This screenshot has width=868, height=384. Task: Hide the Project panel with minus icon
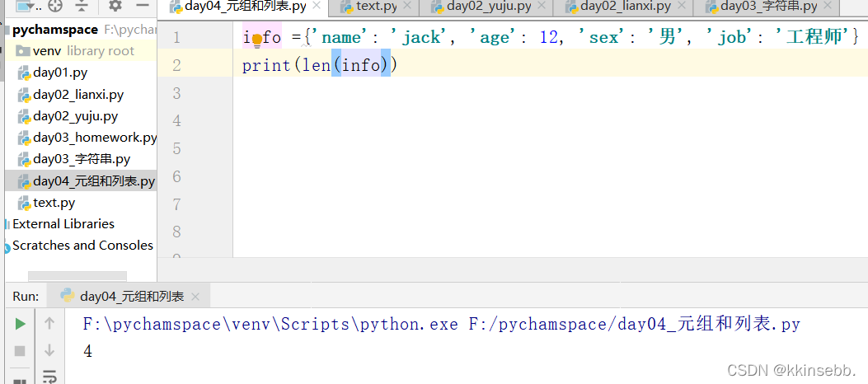[x=143, y=6]
